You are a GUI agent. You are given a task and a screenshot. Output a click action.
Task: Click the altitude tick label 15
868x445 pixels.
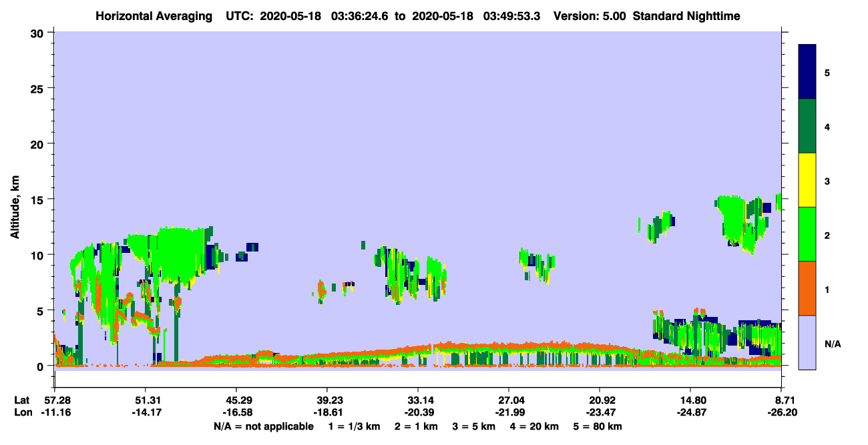coord(38,199)
